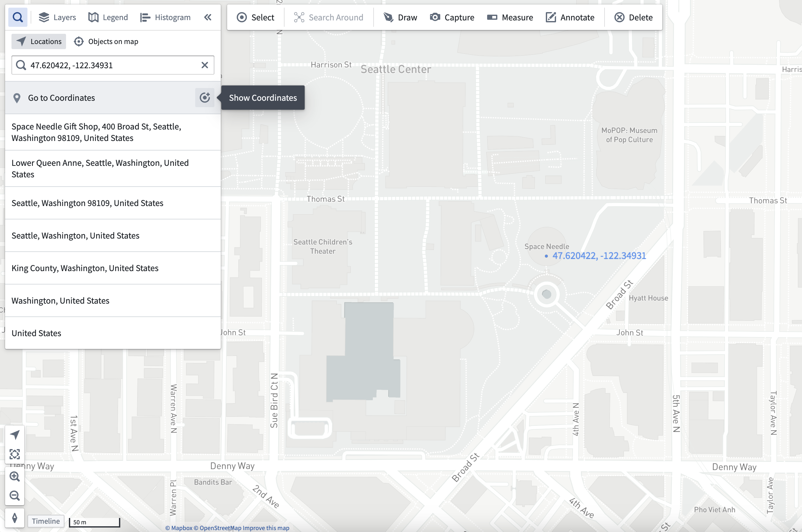Toggle the Timeline button
Viewport: 802px width, 532px height.
[x=46, y=521]
